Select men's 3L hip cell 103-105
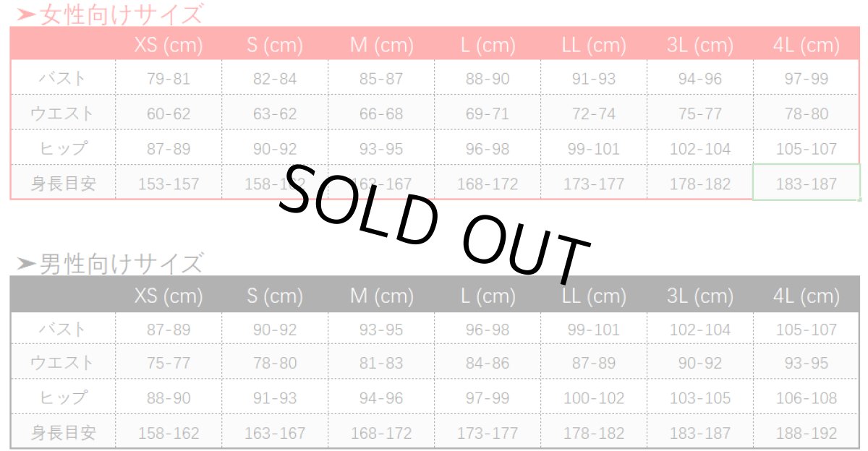This screenshot has height=451, width=868. pyautogui.click(x=699, y=398)
